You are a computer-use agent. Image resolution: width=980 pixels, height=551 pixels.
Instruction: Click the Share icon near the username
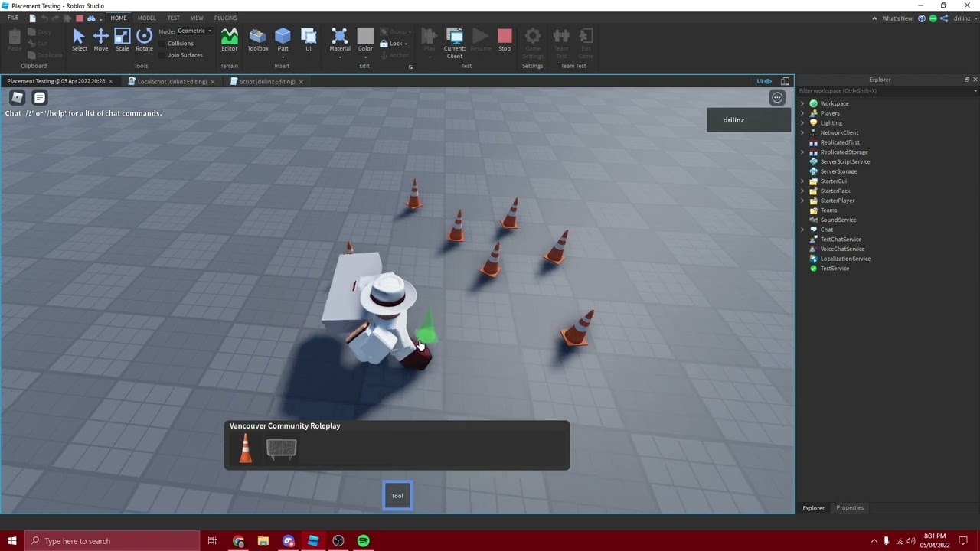point(944,18)
